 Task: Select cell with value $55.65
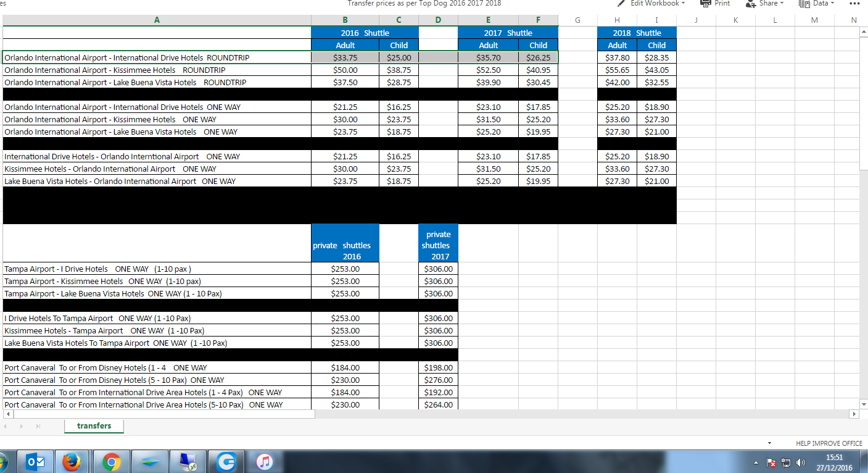click(x=618, y=70)
